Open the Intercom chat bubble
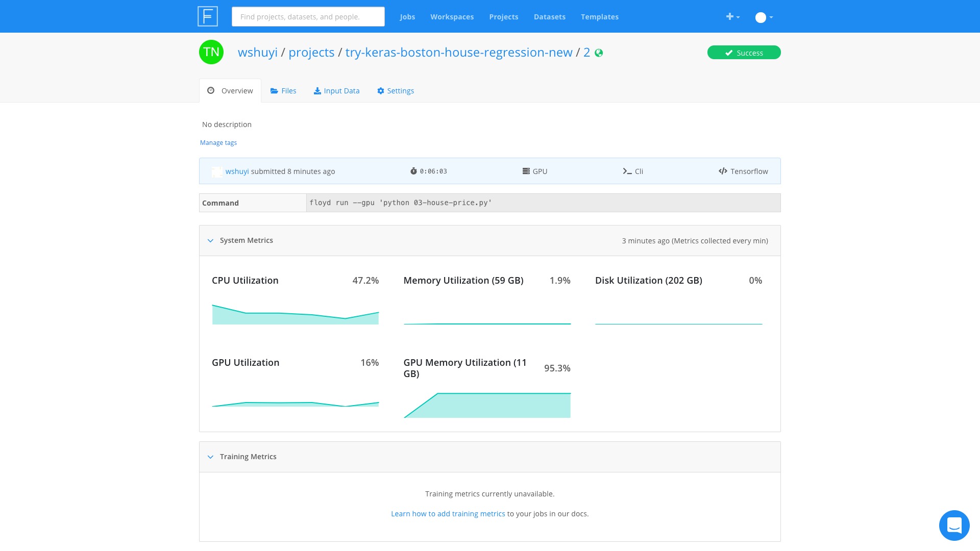 coord(954,525)
